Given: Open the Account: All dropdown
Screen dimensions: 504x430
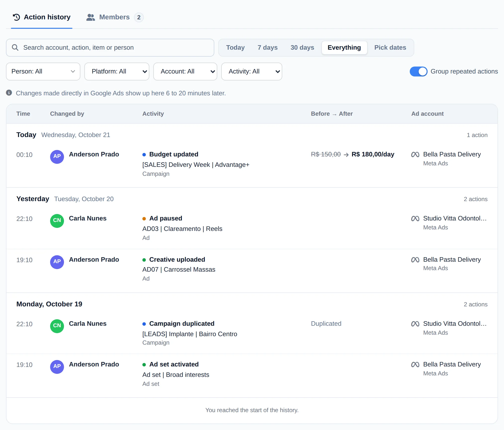Looking at the screenshot, I should coord(185,72).
